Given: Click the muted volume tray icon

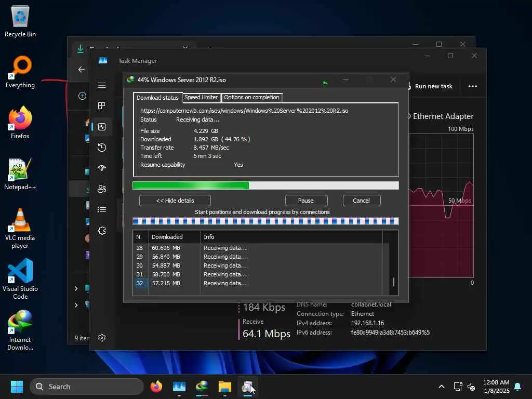Looking at the screenshot, I should tap(471, 387).
